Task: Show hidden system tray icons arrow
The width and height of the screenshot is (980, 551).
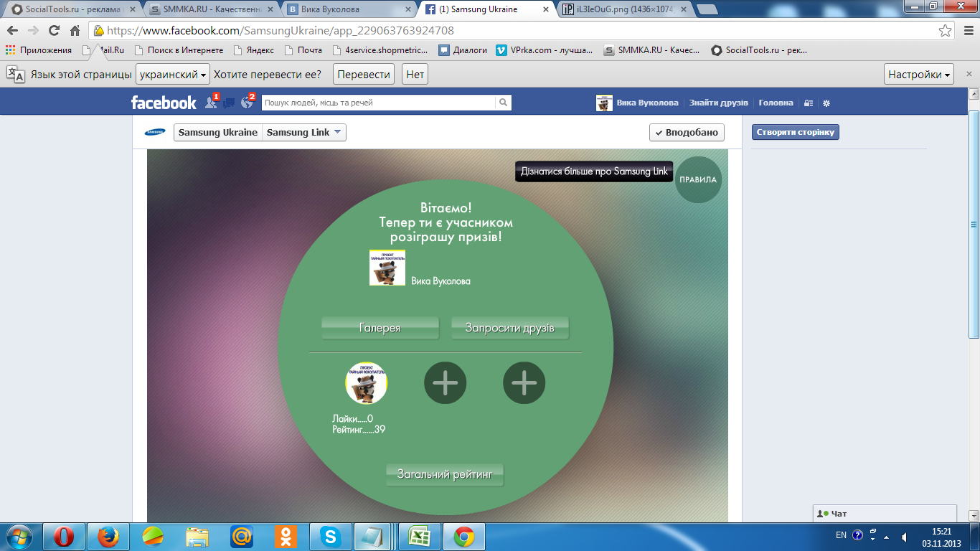Action: (887, 536)
